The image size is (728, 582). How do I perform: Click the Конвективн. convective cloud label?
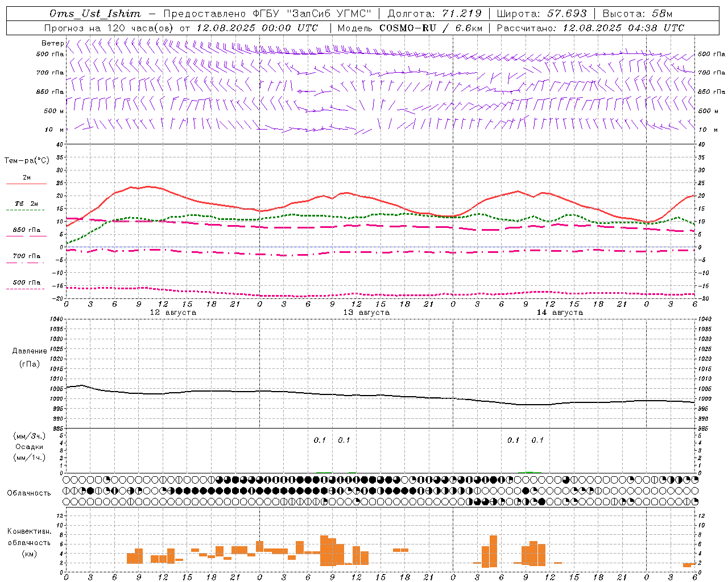tap(29, 531)
